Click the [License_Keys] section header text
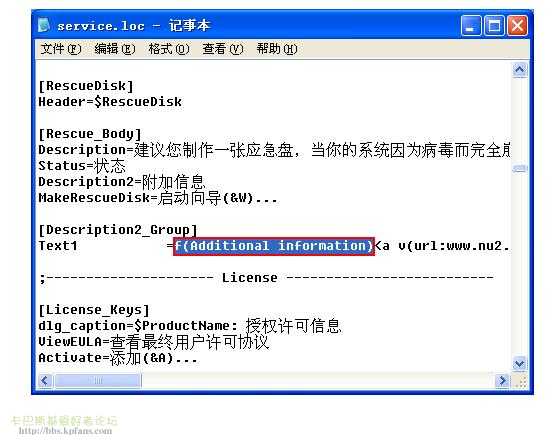This screenshot has width=555, height=440. [94, 310]
